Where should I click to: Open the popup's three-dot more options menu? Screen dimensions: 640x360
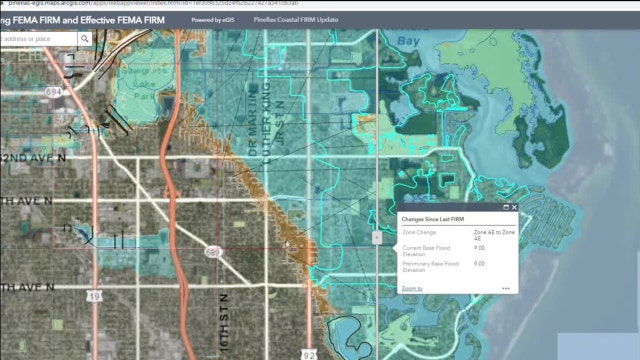(x=506, y=288)
